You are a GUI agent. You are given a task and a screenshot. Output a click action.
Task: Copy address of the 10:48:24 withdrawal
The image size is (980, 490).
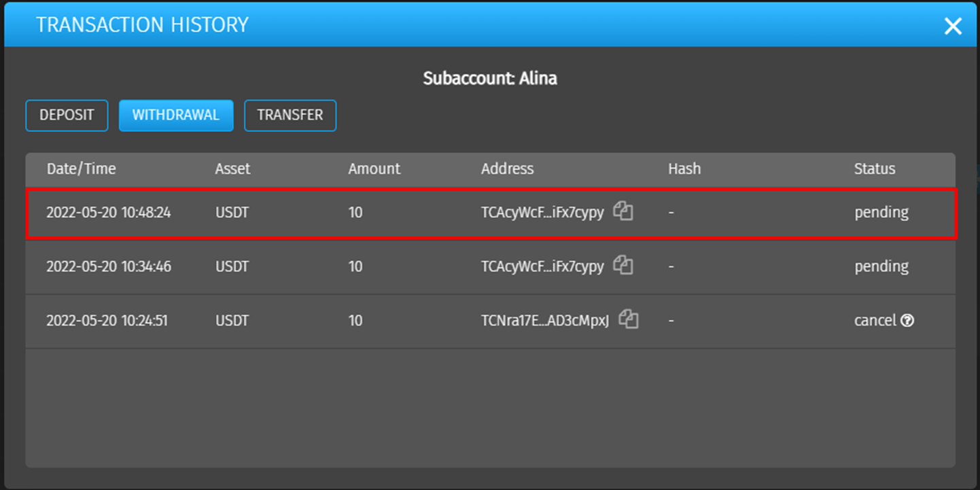[x=623, y=211]
